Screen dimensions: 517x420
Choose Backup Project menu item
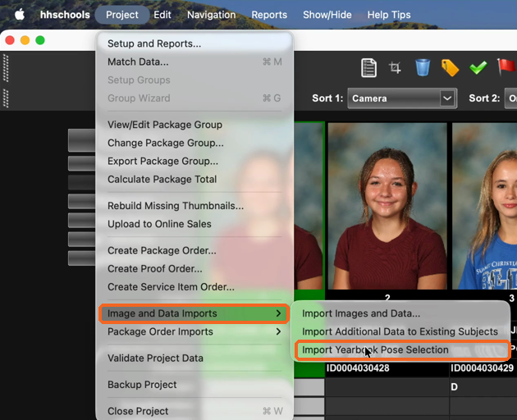194,385
